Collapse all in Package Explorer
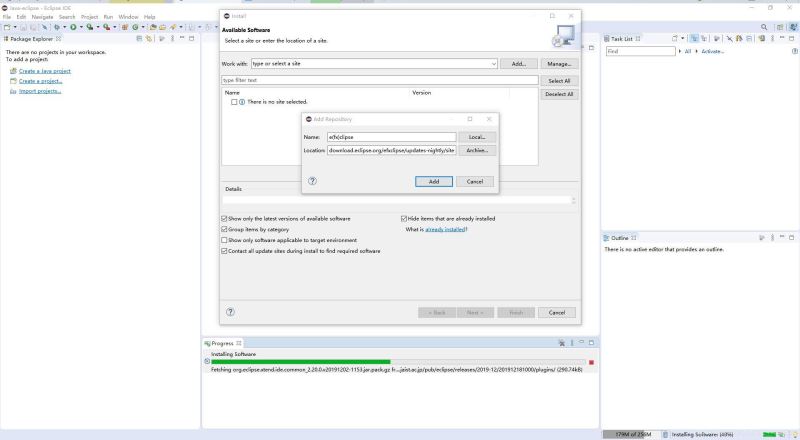The width and height of the screenshot is (800, 440). click(139, 38)
